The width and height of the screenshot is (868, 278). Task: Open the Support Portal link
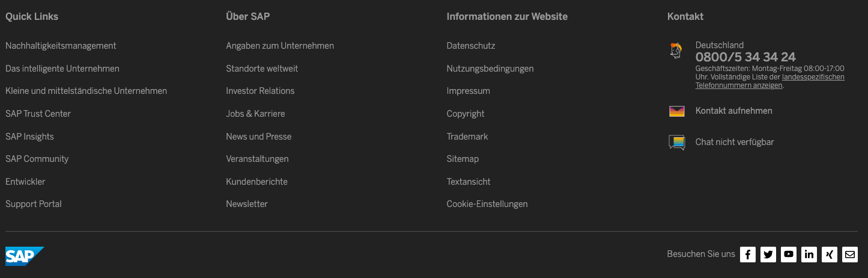(x=34, y=204)
